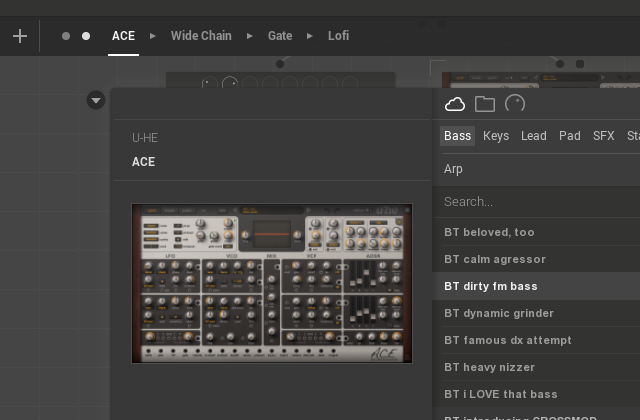640x420 pixels.
Task: Open the Gate tab
Action: pyautogui.click(x=280, y=36)
